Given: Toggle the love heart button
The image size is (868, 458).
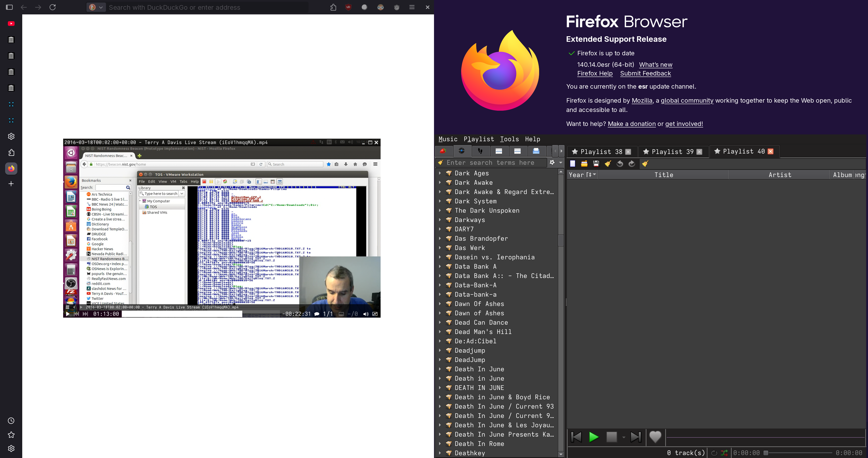Looking at the screenshot, I should 655,437.
